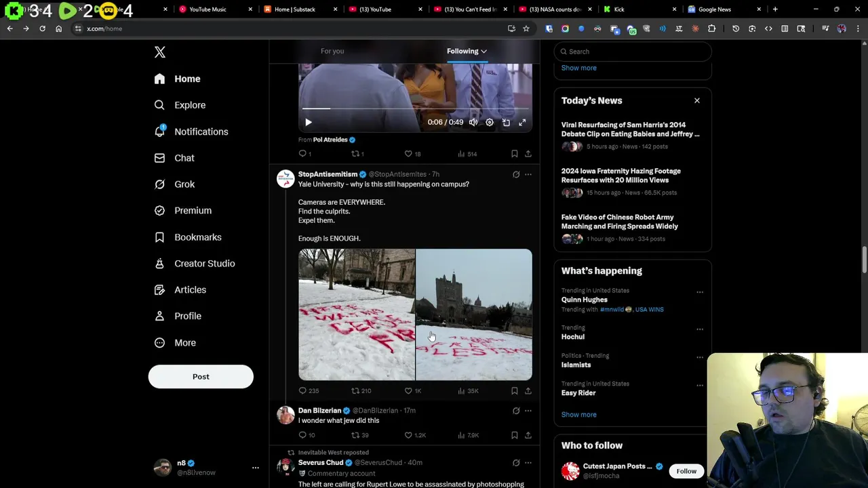
Task: Open Articles in the sidebar
Action: click(180, 290)
